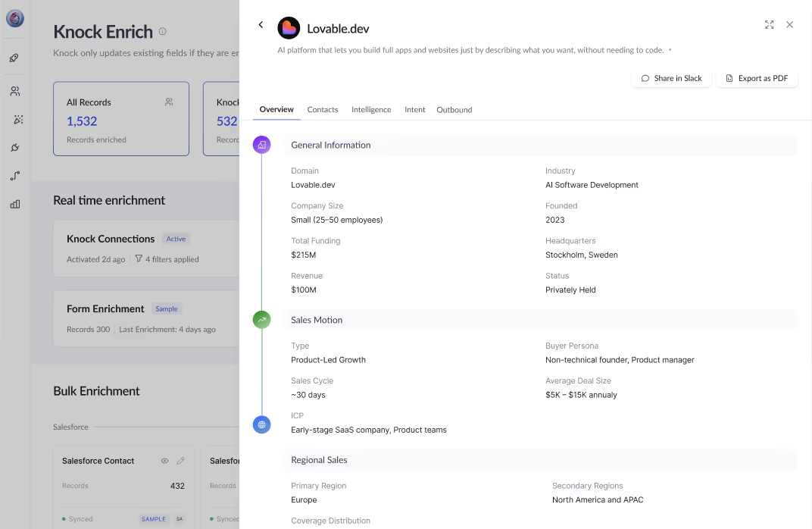This screenshot has width=812, height=529.
Task: Click the SAMPLE label on Salesforce Contact card
Action: click(153, 519)
